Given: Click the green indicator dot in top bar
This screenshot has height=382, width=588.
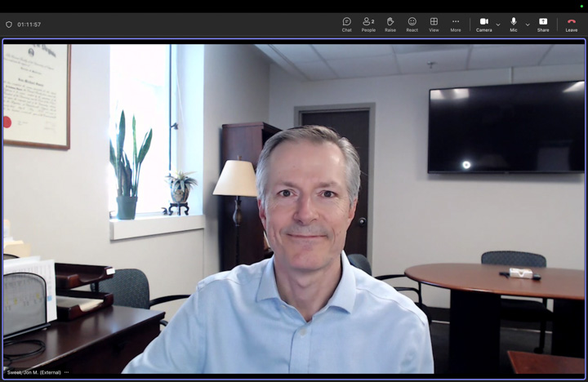Looking at the screenshot, I should pyautogui.click(x=581, y=6).
